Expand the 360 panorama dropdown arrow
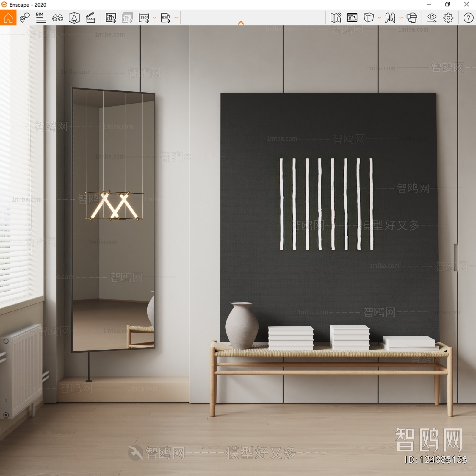This screenshot has width=476, height=476. [155, 18]
